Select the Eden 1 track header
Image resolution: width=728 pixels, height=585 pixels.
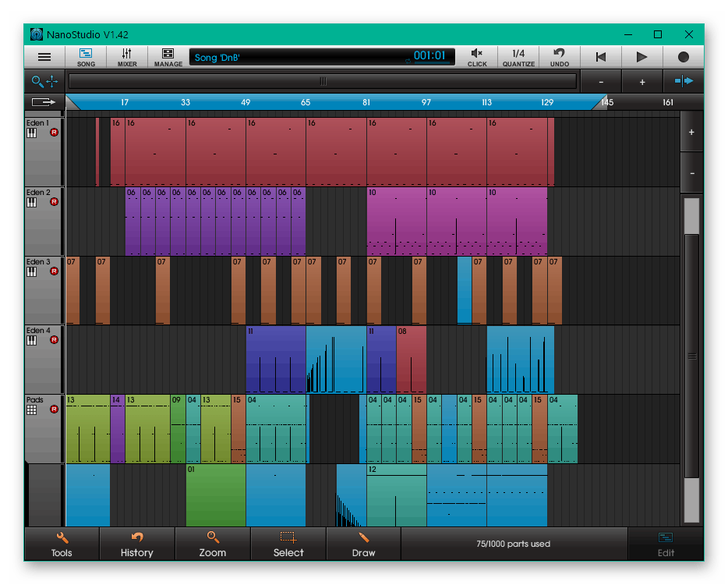pyautogui.click(x=44, y=152)
